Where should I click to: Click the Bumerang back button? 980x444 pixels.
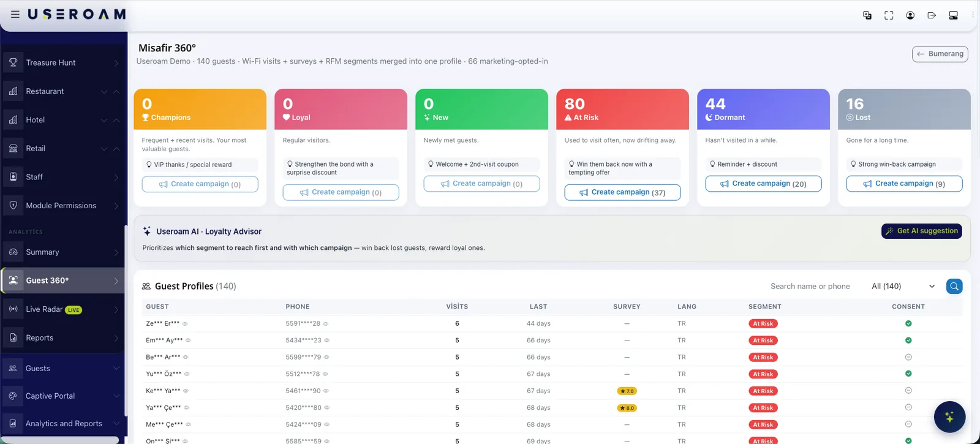pos(940,54)
